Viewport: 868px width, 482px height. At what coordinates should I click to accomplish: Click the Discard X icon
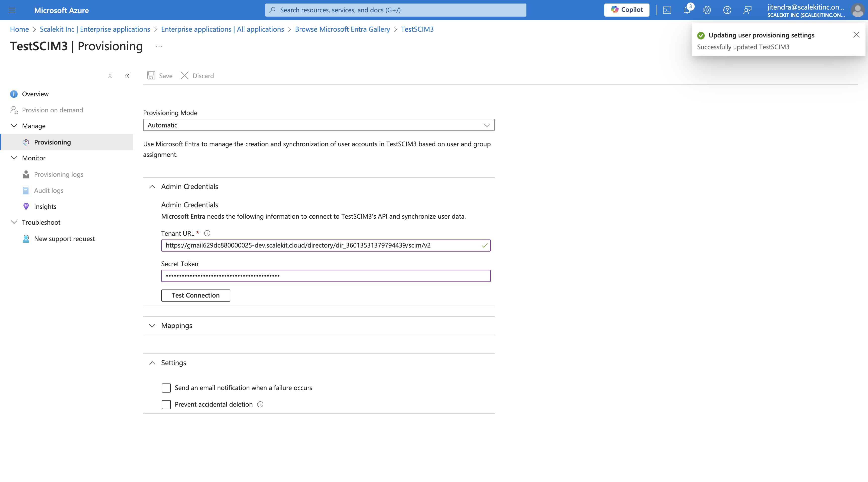tap(184, 75)
